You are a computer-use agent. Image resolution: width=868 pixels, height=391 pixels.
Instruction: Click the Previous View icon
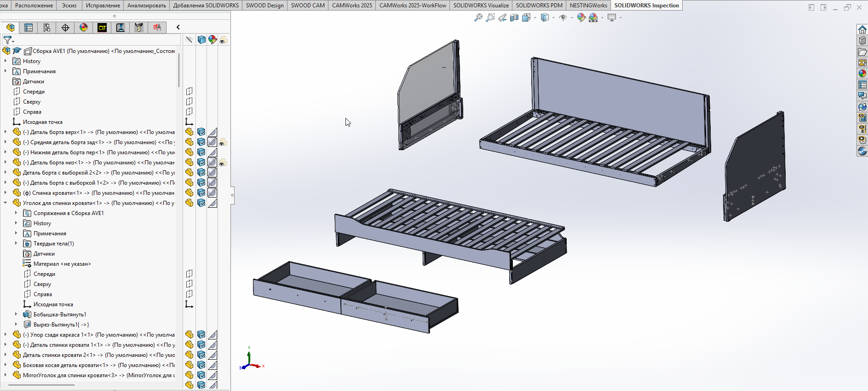pyautogui.click(x=502, y=18)
